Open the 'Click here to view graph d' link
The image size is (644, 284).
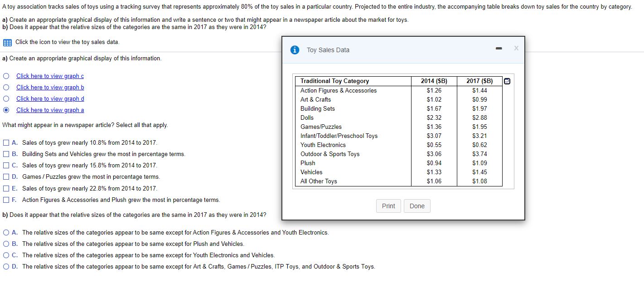(50, 98)
